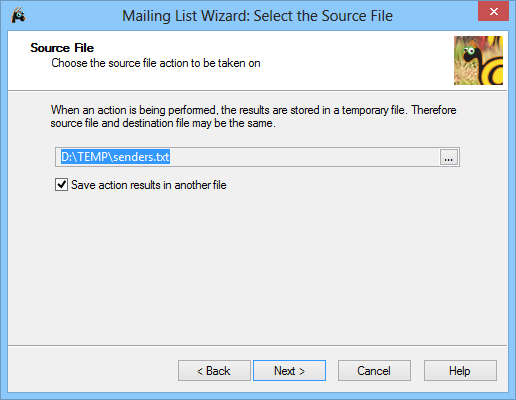Click the snail mascot image in header
Screen dimensions: 516x400
point(478,60)
